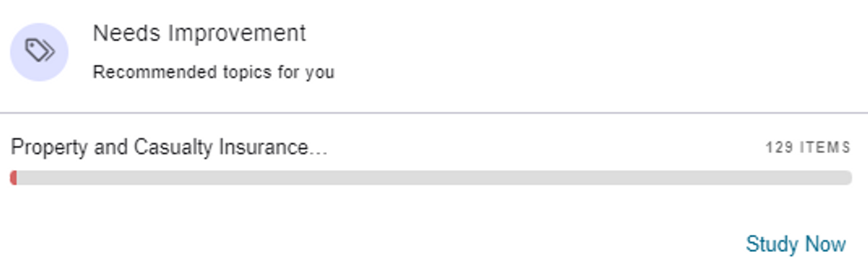Click the Recommended topics for you subtitle

213,72
